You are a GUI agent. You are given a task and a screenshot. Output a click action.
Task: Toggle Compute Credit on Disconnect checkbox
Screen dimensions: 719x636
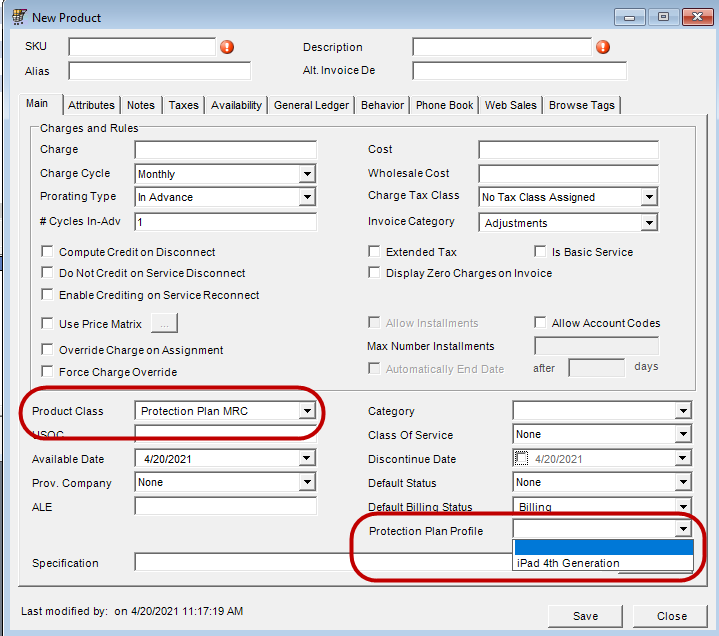(47, 251)
